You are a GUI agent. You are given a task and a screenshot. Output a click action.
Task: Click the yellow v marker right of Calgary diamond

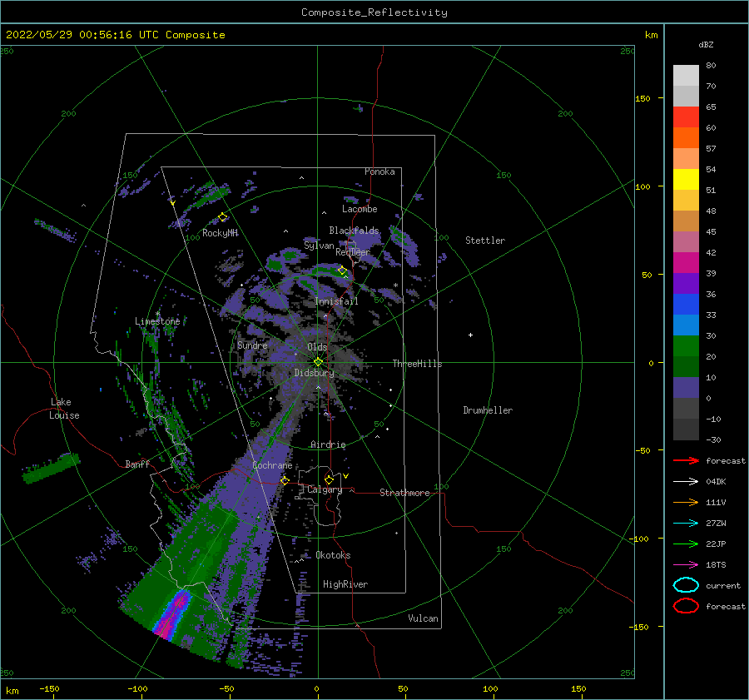[x=345, y=476]
